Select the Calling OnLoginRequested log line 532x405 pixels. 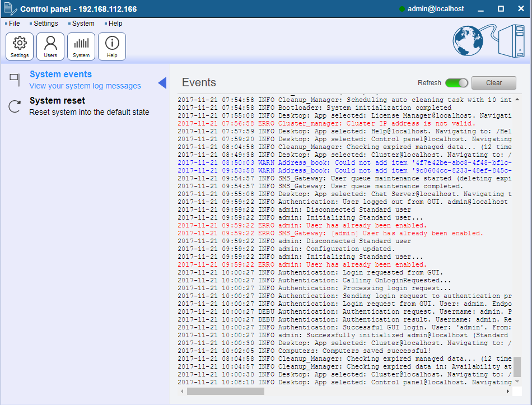(314, 280)
